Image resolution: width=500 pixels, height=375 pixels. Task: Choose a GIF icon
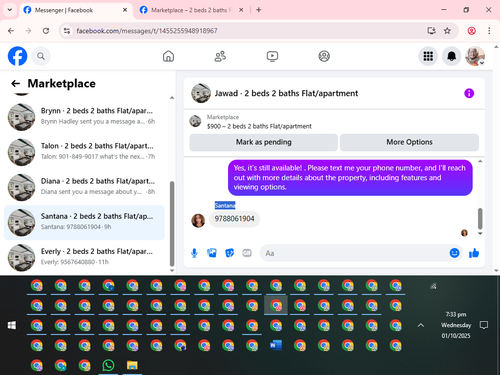(247, 253)
